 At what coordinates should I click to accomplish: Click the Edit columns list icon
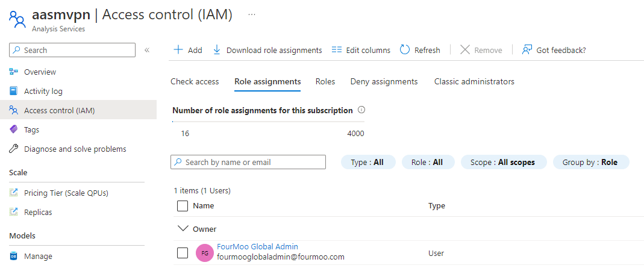[337, 50]
